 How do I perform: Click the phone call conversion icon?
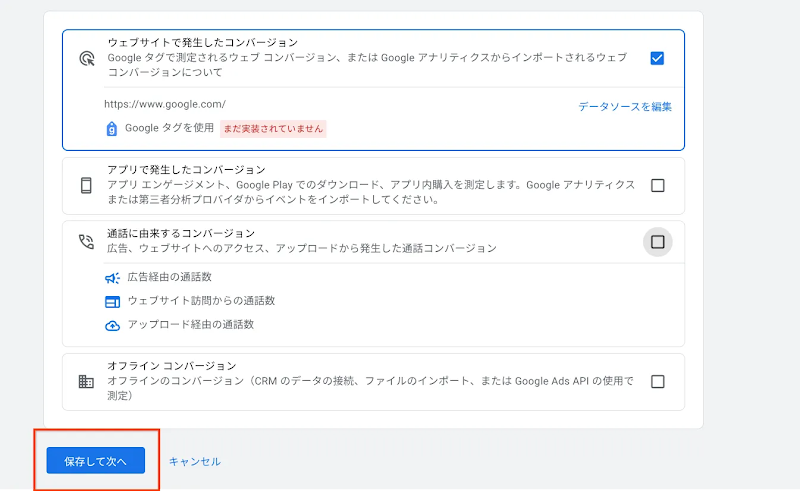point(86,241)
